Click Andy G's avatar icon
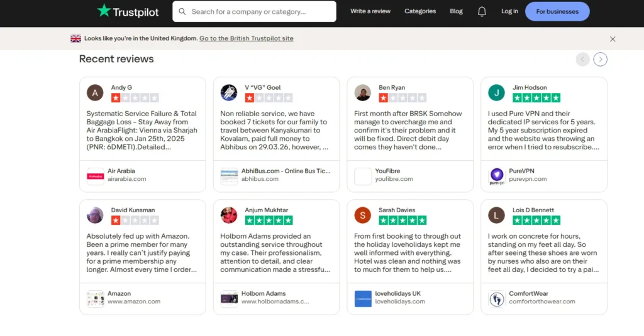644x336 pixels. 95,93
